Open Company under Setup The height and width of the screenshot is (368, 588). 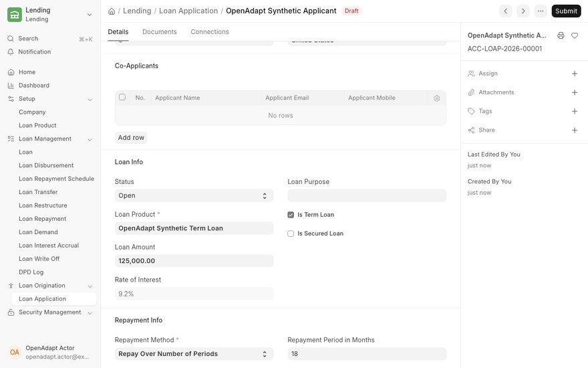32,112
